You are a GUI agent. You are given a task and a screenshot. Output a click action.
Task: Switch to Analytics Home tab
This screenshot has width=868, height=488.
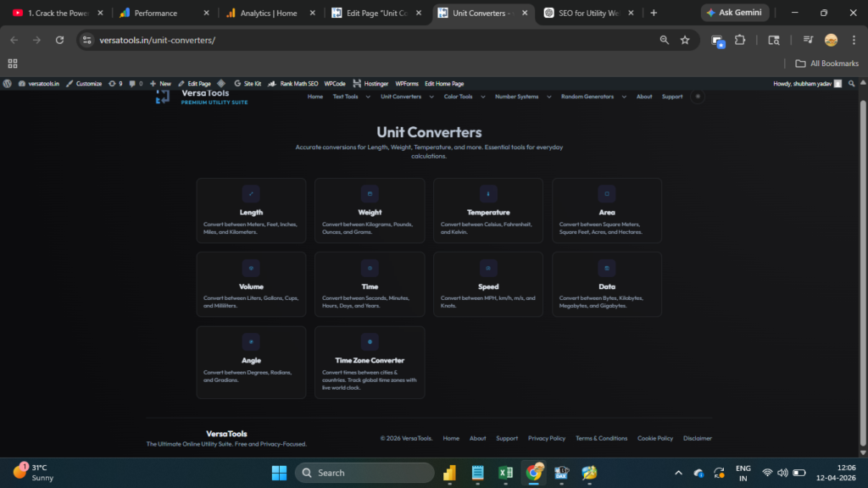270,13
